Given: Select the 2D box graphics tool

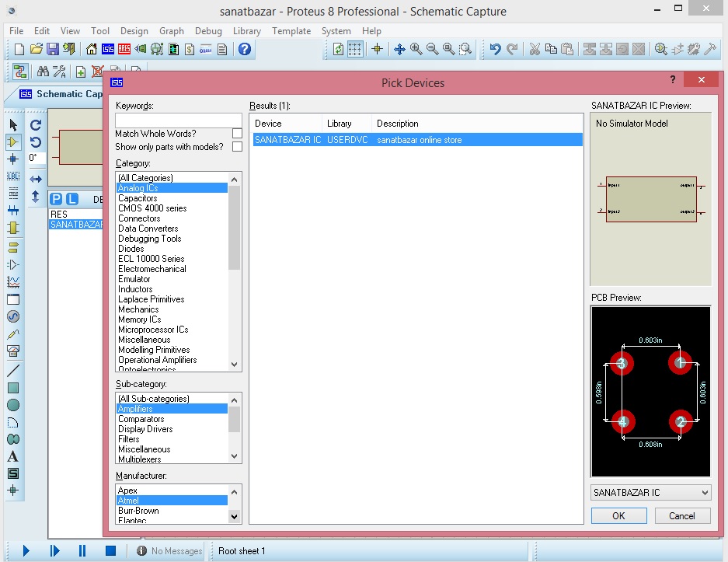Looking at the screenshot, I should point(13,388).
